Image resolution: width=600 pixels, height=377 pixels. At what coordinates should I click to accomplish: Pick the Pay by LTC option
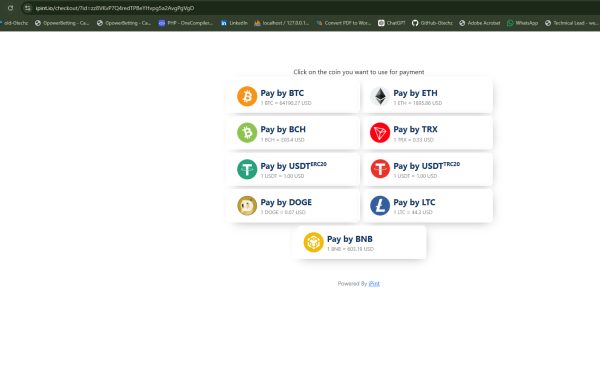click(x=428, y=206)
